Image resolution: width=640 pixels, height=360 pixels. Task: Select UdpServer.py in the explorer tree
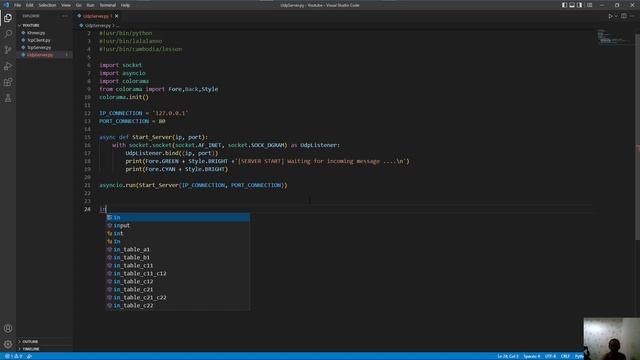point(44,55)
